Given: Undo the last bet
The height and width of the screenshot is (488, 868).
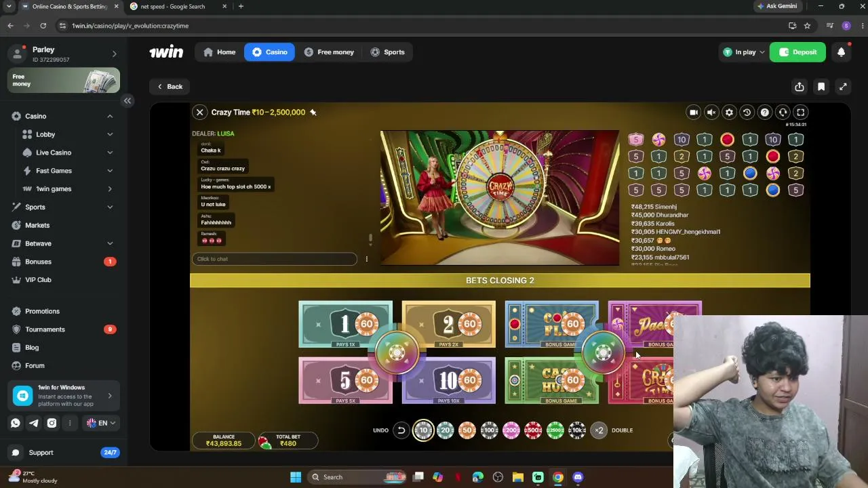Looking at the screenshot, I should pos(401,430).
